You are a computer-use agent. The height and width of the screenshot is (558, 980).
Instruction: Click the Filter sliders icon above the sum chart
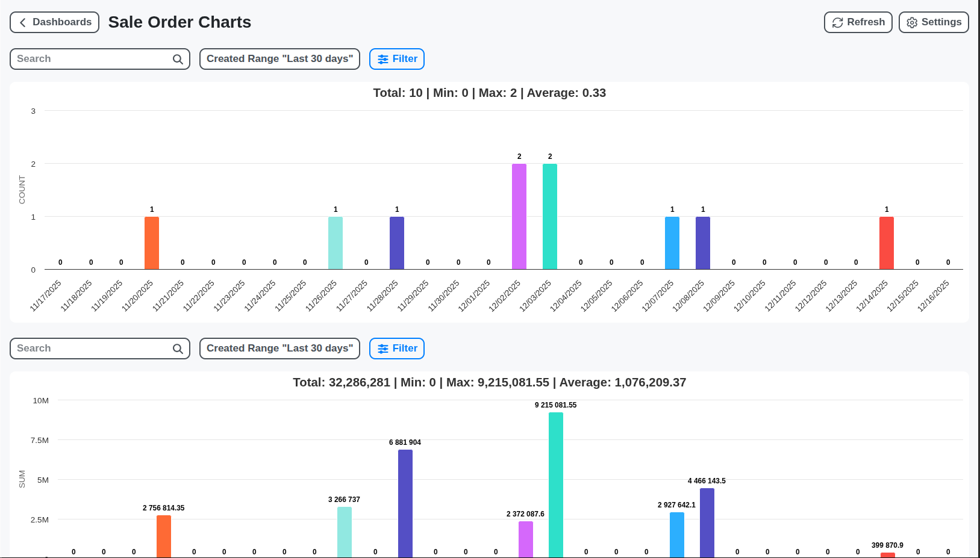click(384, 348)
